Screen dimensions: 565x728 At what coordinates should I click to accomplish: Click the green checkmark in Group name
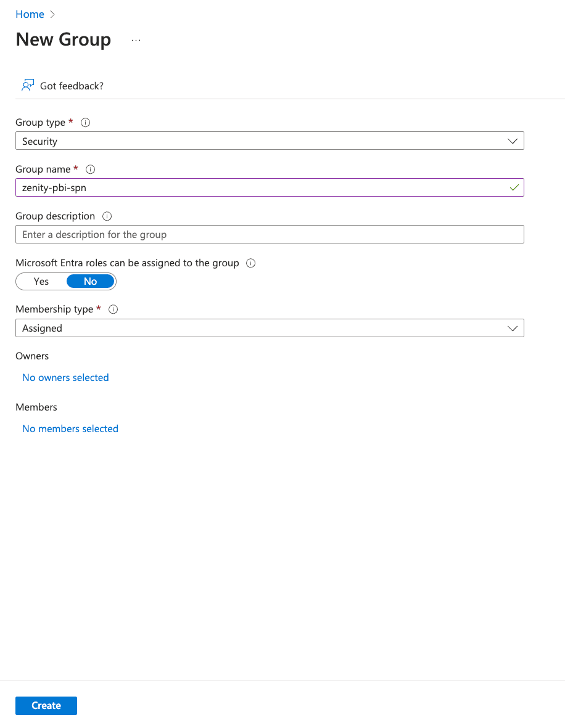(514, 187)
